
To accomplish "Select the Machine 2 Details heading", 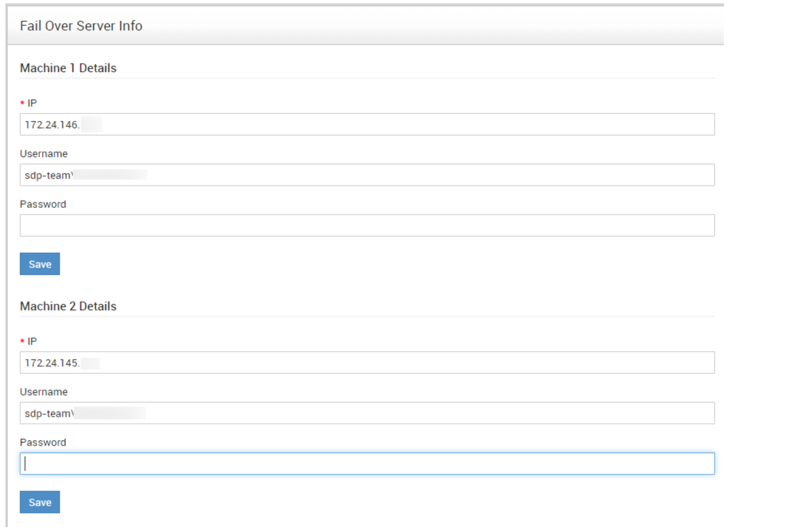I will (x=68, y=306).
